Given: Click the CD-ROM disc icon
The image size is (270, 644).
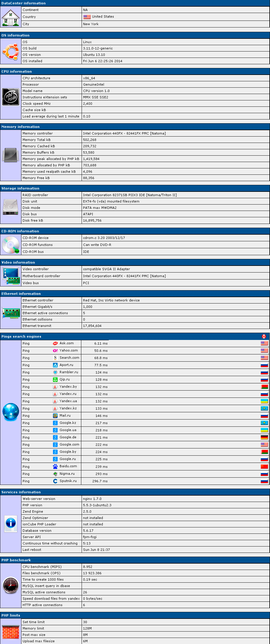Looking at the screenshot, I should (11, 245).
